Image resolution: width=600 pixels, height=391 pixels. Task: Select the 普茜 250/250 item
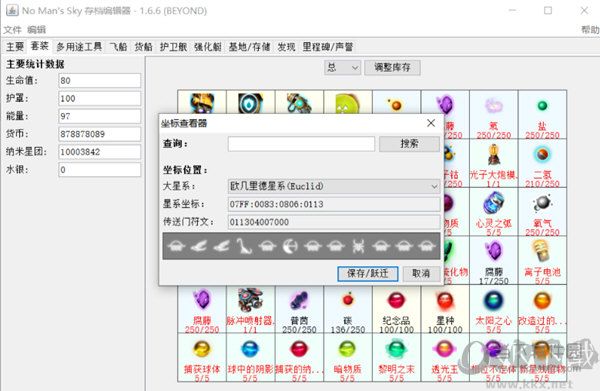[299, 309]
